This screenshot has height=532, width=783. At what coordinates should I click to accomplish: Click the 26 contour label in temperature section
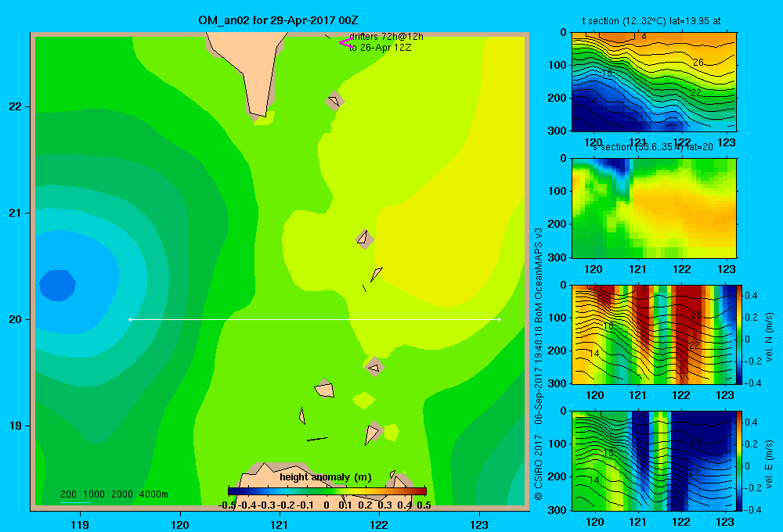pyautogui.click(x=698, y=63)
